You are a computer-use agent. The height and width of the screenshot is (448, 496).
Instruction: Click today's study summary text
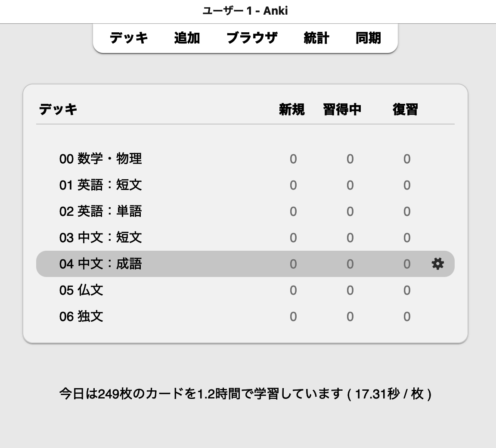pyautogui.click(x=245, y=394)
